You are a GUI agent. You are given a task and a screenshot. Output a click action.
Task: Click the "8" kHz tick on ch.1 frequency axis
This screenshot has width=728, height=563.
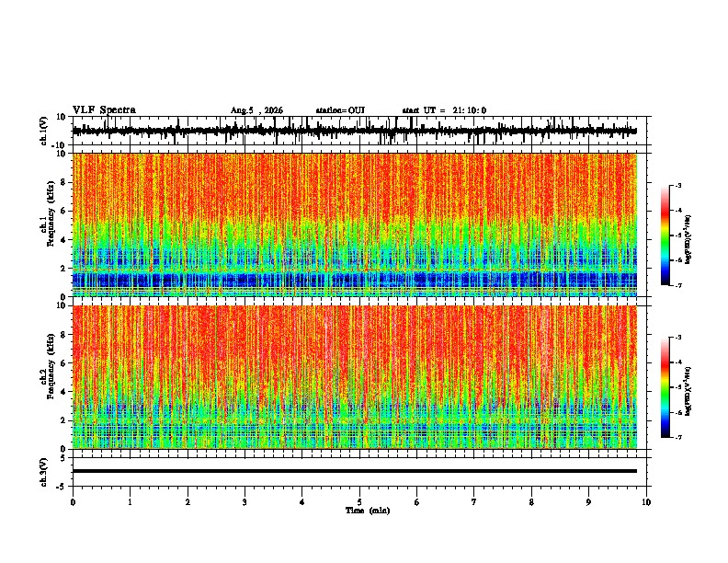point(63,182)
